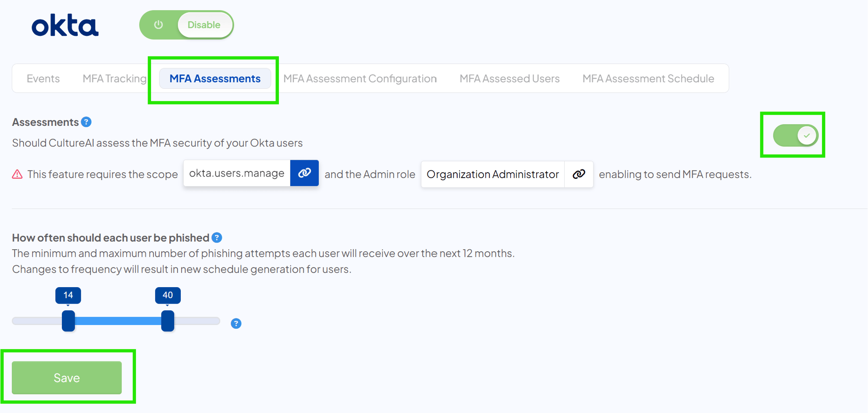Open the Assessments help tooltip

click(86, 122)
